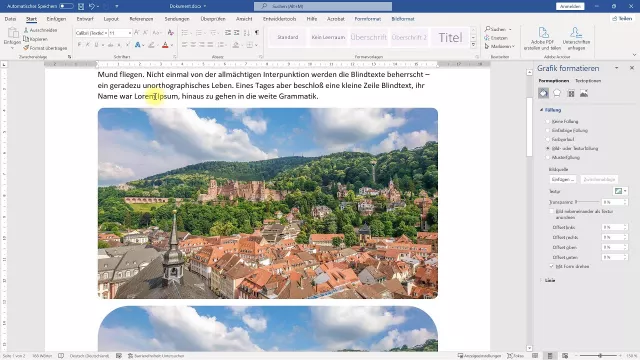Apply the text highlight color

coord(151,45)
